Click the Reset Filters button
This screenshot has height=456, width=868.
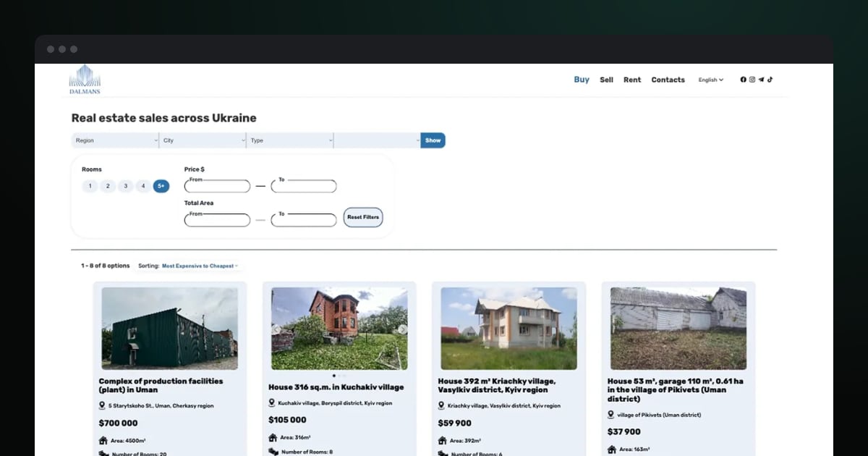[x=363, y=217]
